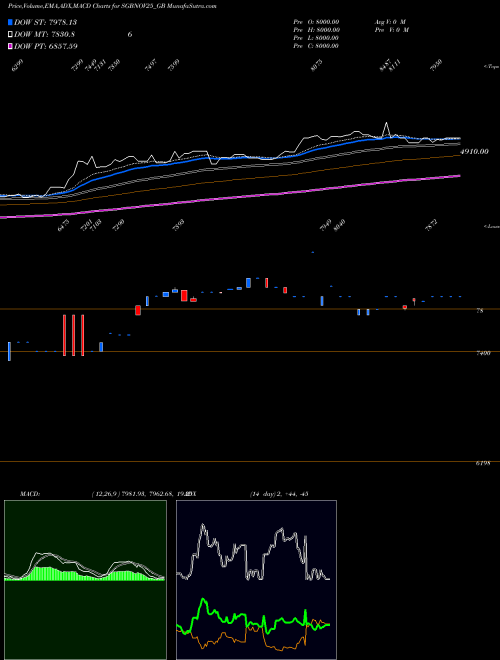The width and height of the screenshot is (500, 660).
Task: Click the green +DI line peak in ADX panel
Action: (204, 599)
